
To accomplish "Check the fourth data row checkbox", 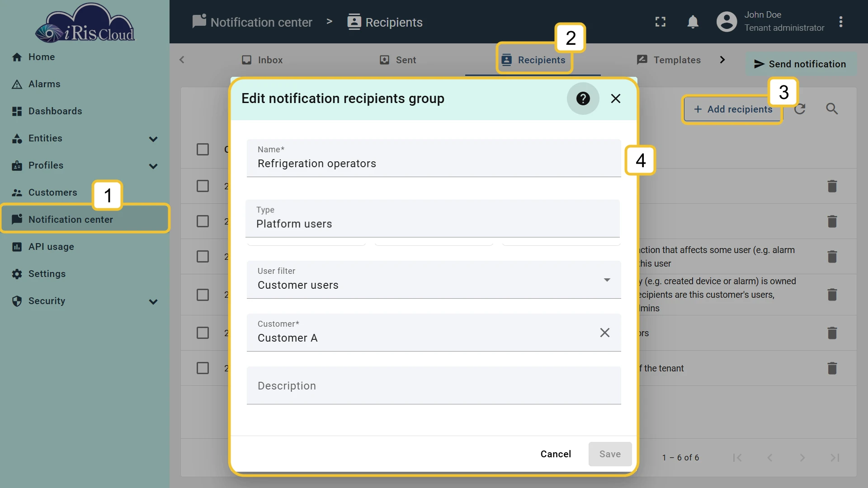I will [x=203, y=295].
